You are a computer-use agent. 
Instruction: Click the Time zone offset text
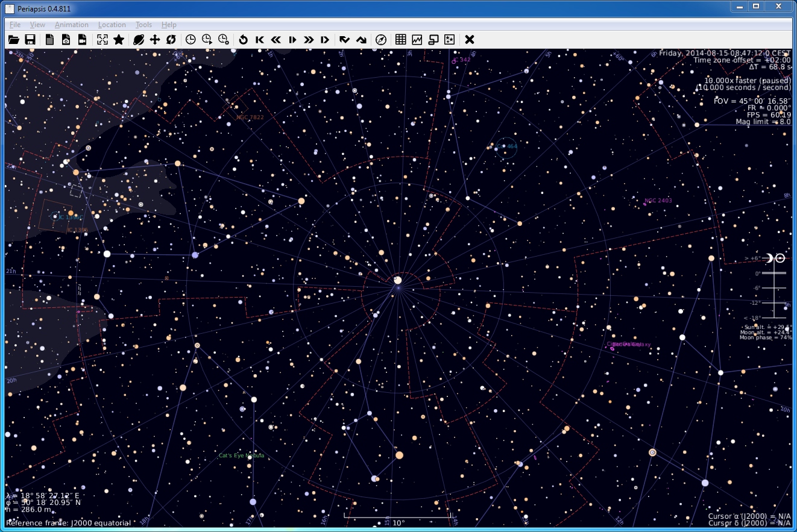click(742, 60)
